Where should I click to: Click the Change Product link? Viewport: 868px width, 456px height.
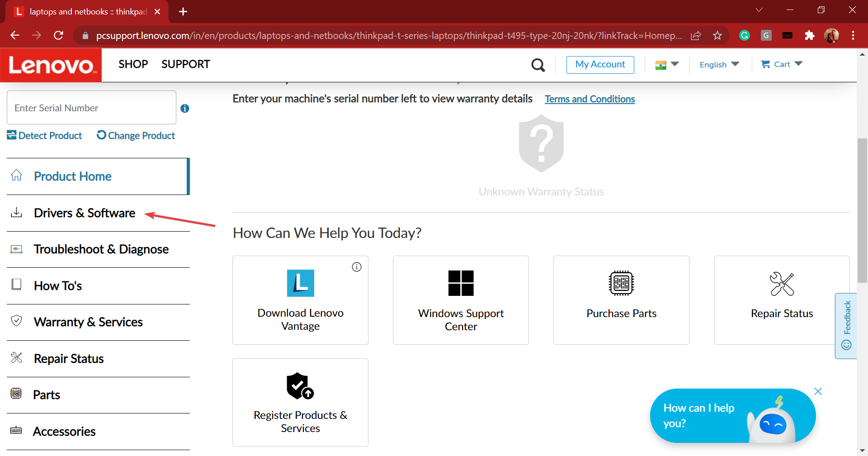point(136,135)
